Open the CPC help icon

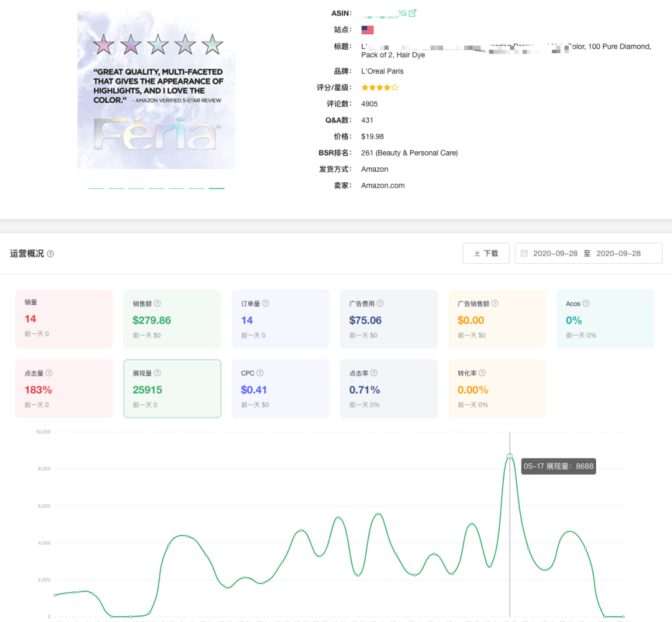tap(259, 373)
